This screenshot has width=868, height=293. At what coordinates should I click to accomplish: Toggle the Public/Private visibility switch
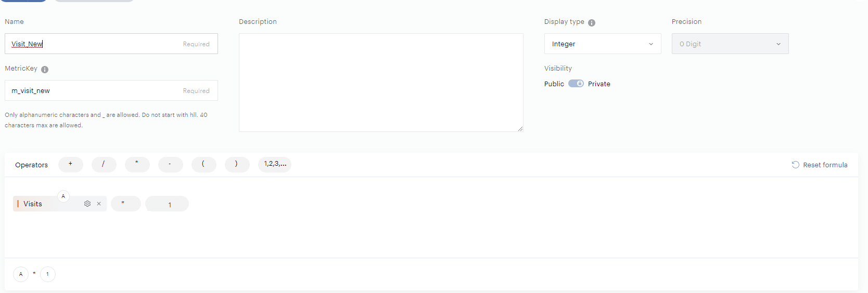(x=576, y=84)
